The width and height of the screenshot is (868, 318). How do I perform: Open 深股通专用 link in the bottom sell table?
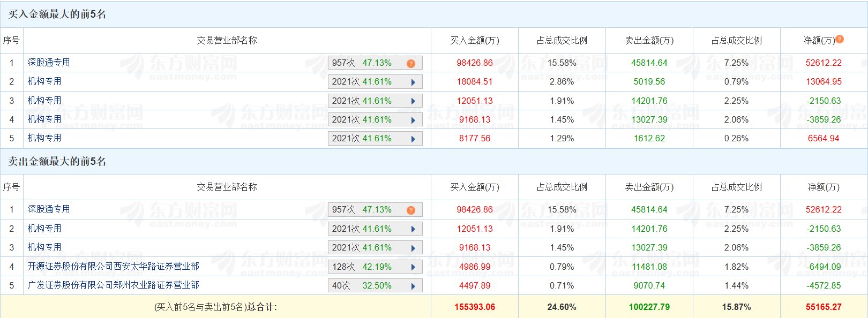[49, 209]
